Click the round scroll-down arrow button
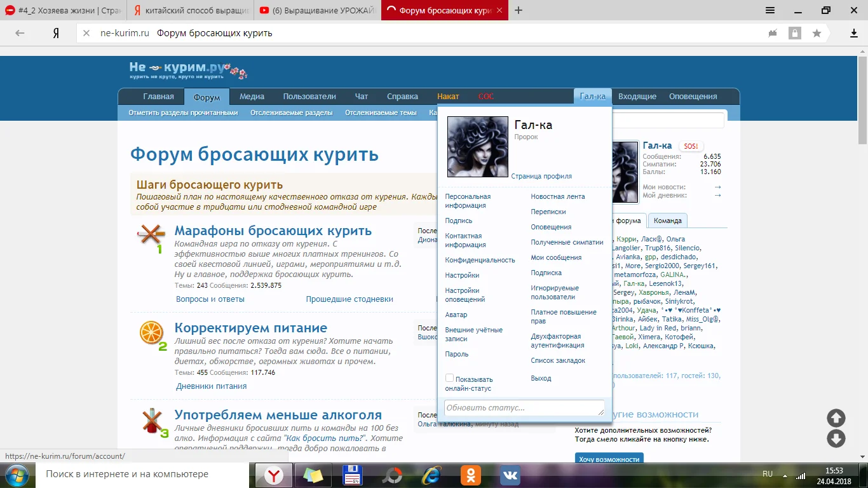The height and width of the screenshot is (488, 868). coord(836,438)
